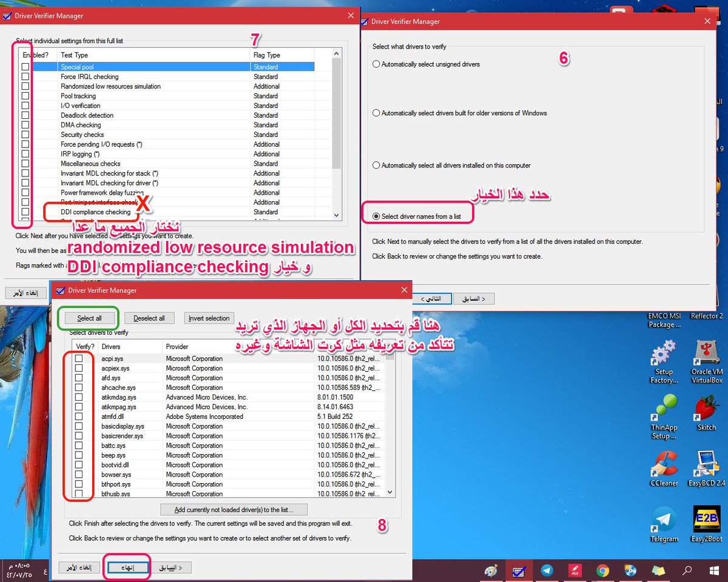
Task: Tick the Pool tracking checkbox
Action: [25, 96]
